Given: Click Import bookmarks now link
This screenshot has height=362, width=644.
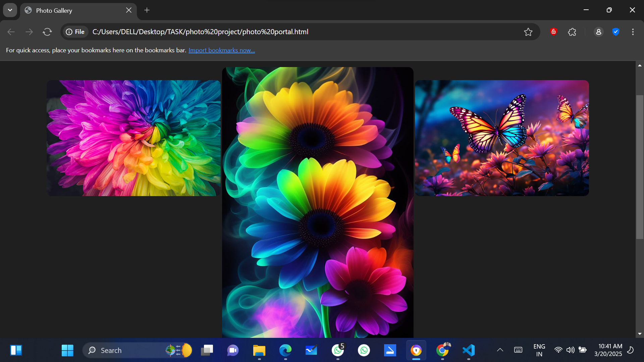Looking at the screenshot, I should coord(221,50).
